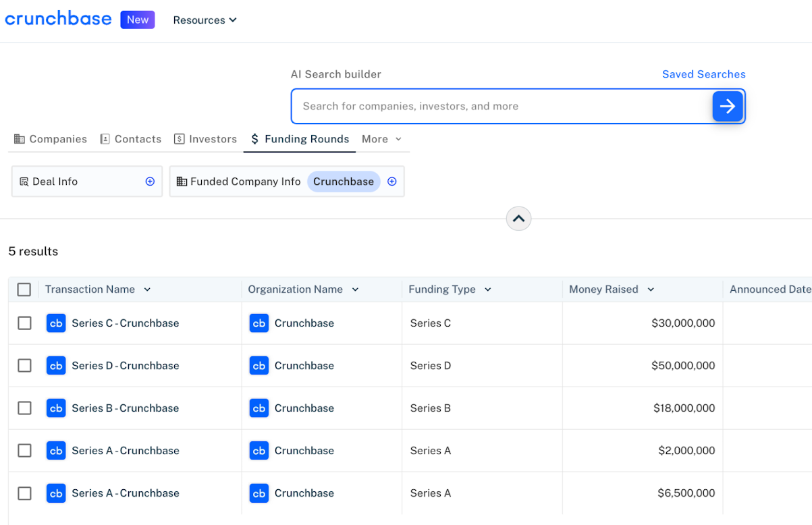The image size is (812, 525).
Task: Focus the AI search input field
Action: pyautogui.click(x=502, y=106)
